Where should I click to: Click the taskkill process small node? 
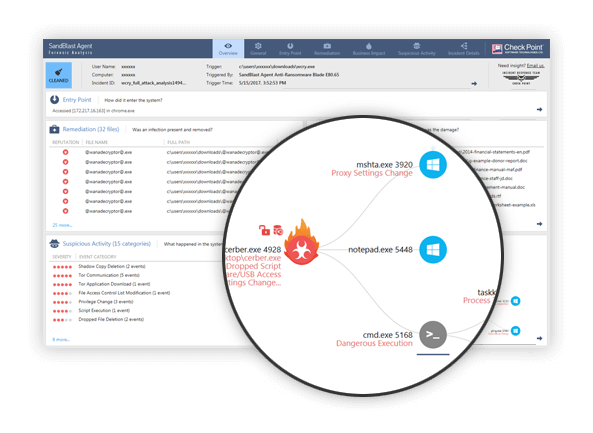tap(515, 301)
